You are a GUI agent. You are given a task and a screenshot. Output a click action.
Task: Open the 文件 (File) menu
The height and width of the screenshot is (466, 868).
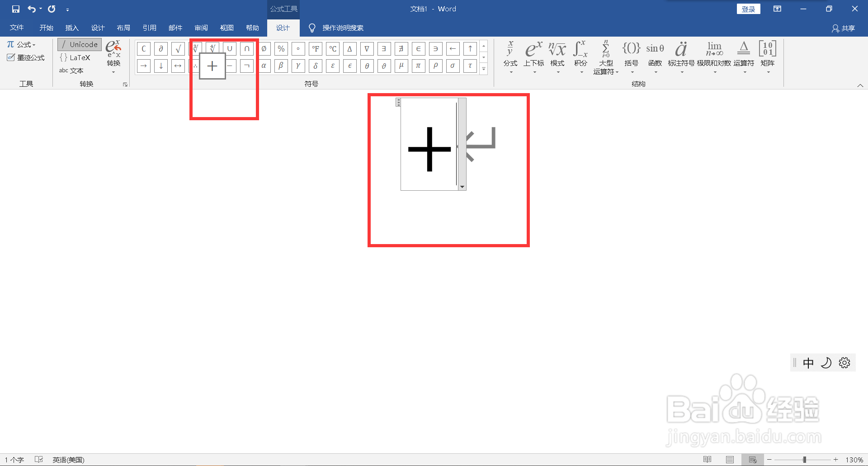(17, 28)
